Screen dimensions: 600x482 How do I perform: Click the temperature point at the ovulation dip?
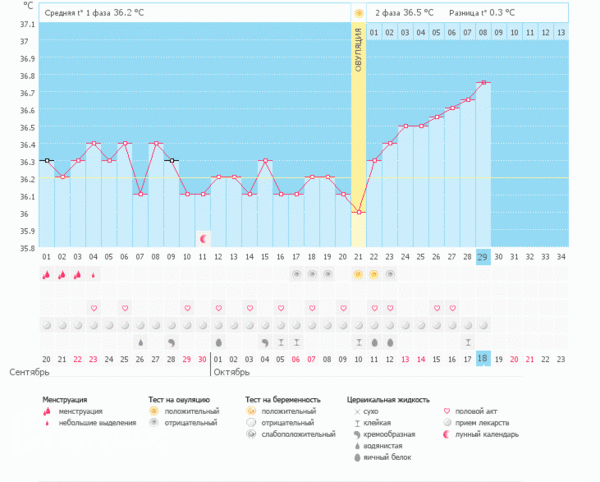point(359,212)
